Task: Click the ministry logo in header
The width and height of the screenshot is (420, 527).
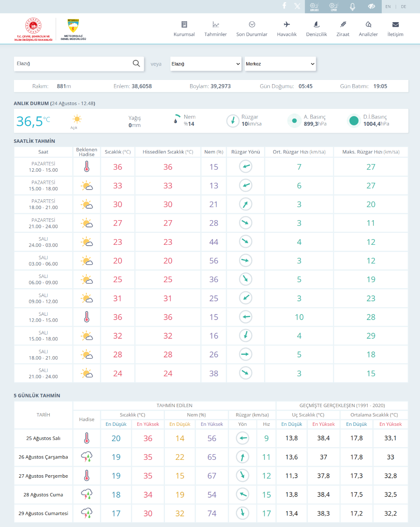Action: 33,29
